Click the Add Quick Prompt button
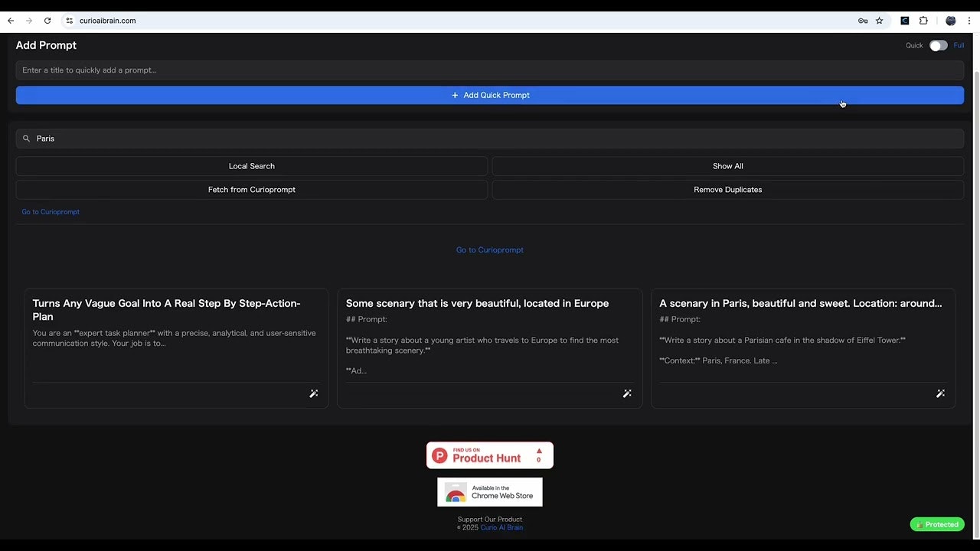This screenshot has height=551, width=980. (x=490, y=95)
